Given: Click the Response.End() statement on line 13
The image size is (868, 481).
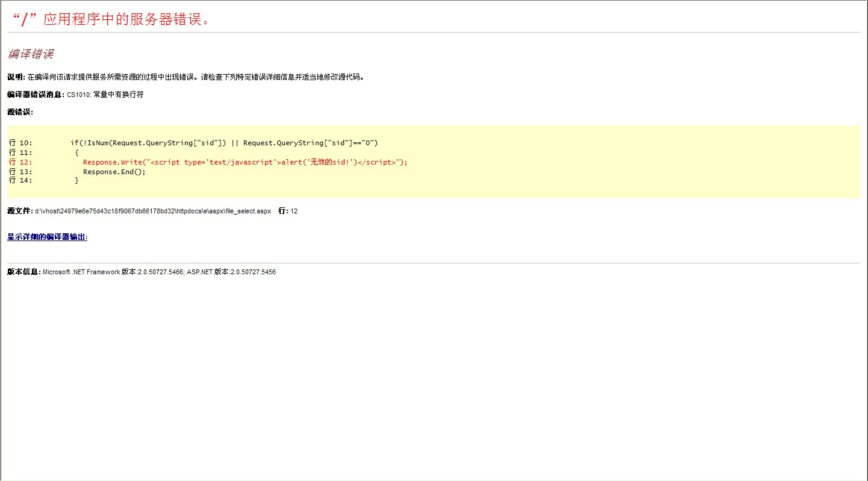Looking at the screenshot, I should pos(114,172).
